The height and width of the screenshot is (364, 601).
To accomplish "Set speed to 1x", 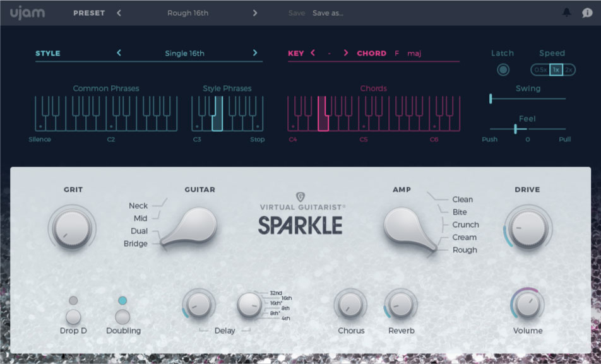I will (556, 70).
